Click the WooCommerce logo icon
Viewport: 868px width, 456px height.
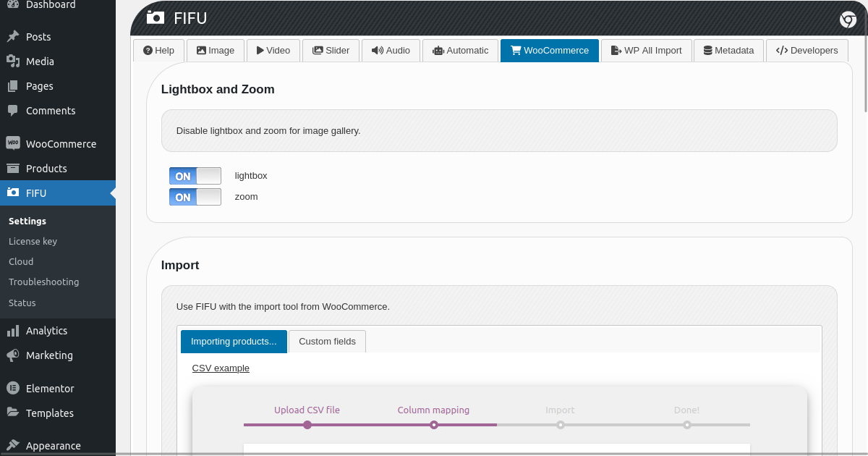click(x=13, y=143)
